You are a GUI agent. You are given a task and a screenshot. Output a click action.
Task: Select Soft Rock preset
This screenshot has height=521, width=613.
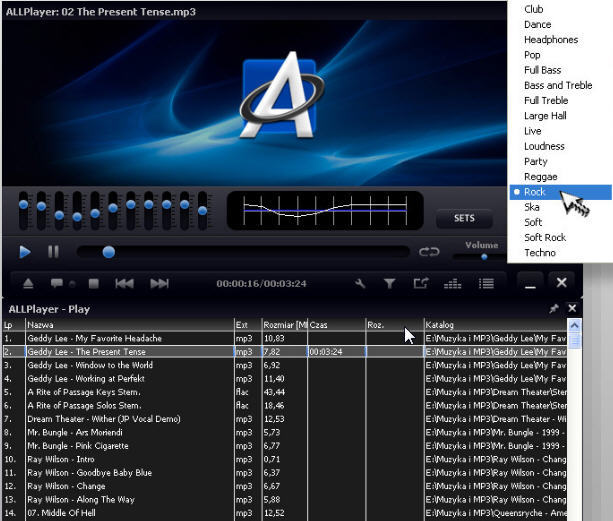[x=545, y=238]
